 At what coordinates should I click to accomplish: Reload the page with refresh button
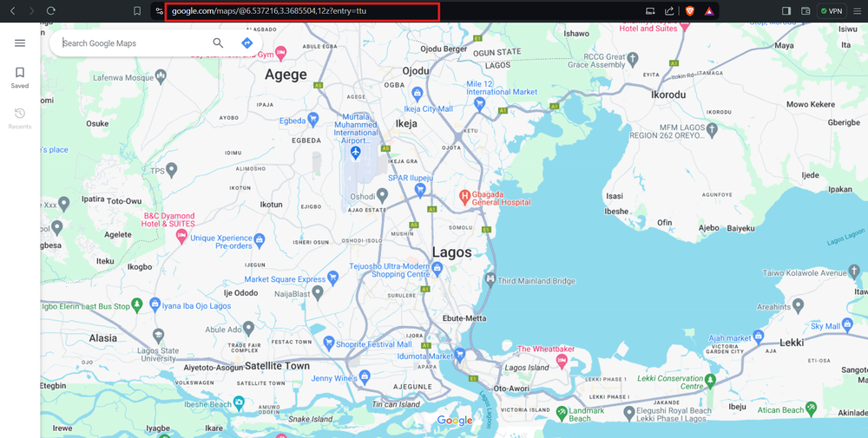coord(51,11)
